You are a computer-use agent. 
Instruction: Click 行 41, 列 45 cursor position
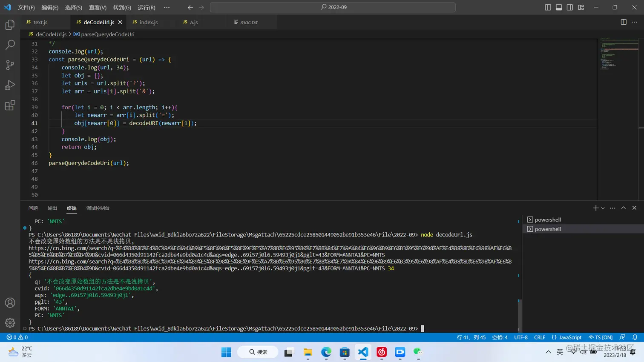pyautogui.click(x=471, y=337)
